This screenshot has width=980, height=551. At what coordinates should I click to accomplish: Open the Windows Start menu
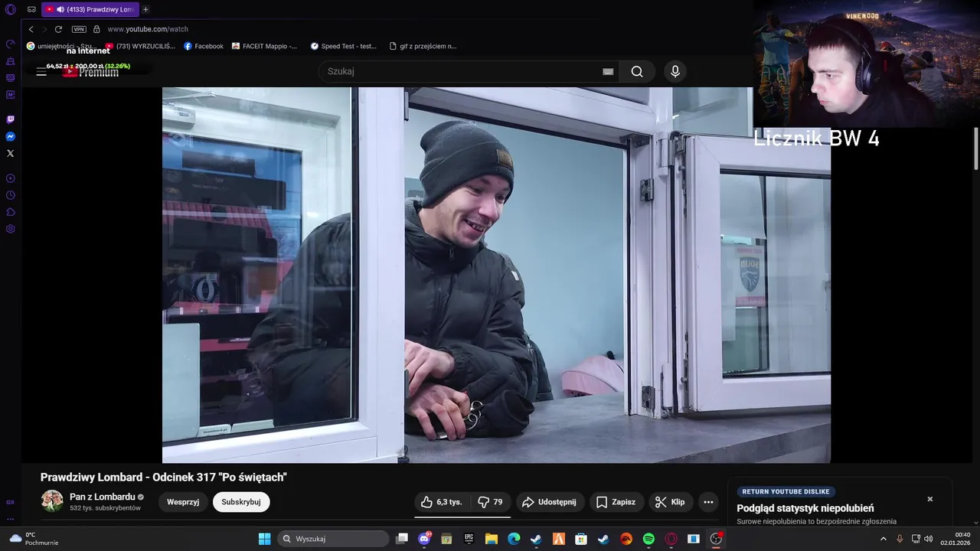264,539
